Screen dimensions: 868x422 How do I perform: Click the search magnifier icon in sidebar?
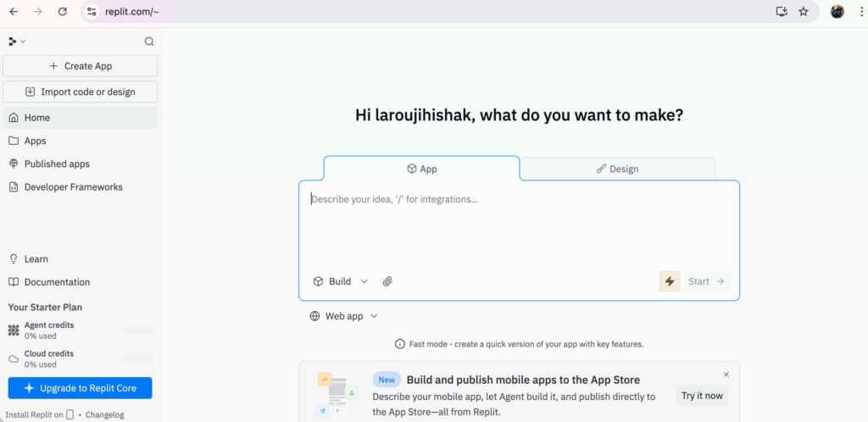[149, 42]
